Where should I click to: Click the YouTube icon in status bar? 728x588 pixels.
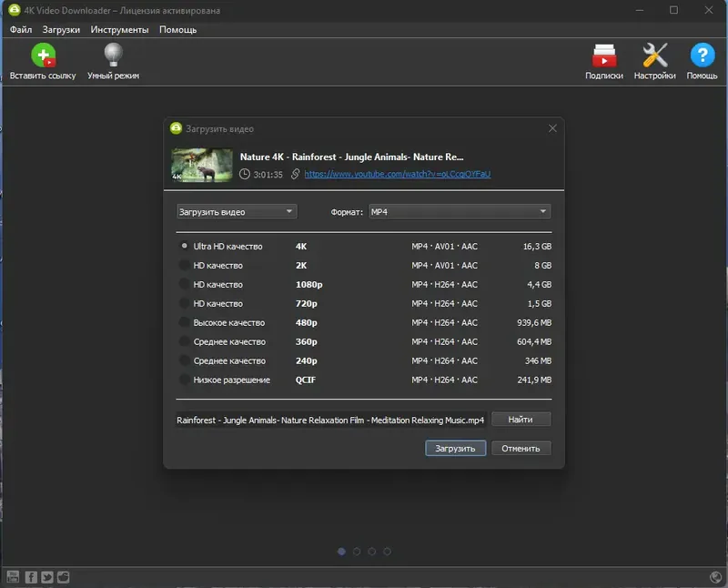[x=13, y=577]
